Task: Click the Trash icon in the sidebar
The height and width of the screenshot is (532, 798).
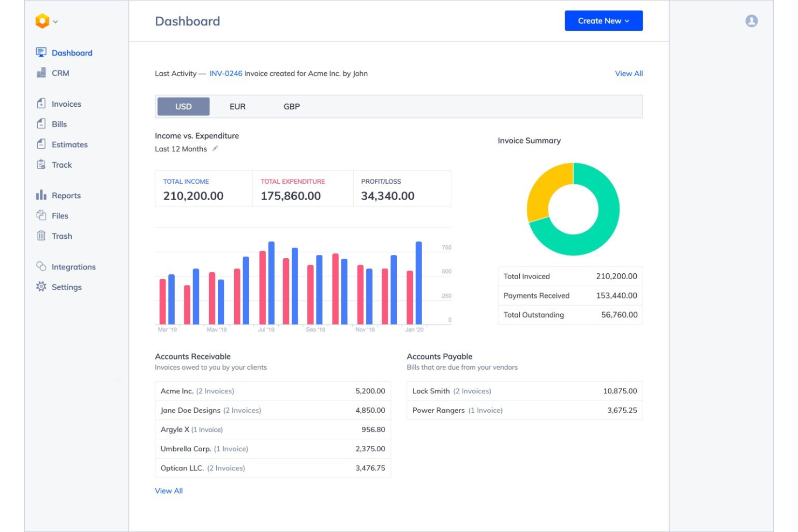Action: click(41, 236)
